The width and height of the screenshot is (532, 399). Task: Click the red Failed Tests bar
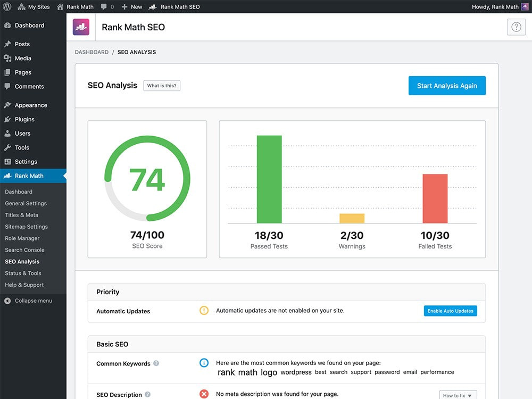[x=435, y=198]
